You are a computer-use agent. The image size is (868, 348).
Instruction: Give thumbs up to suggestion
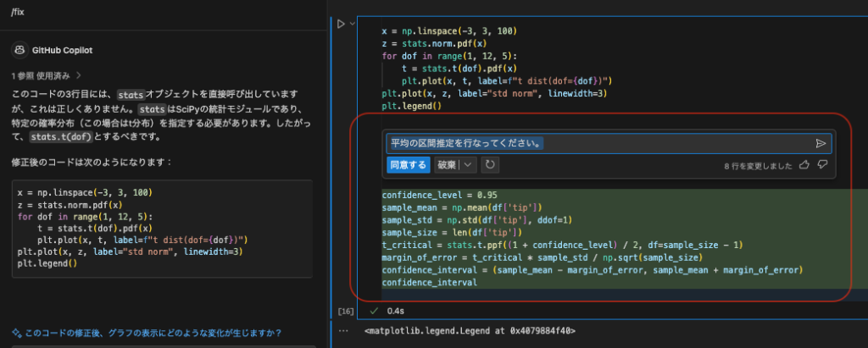coord(804,164)
